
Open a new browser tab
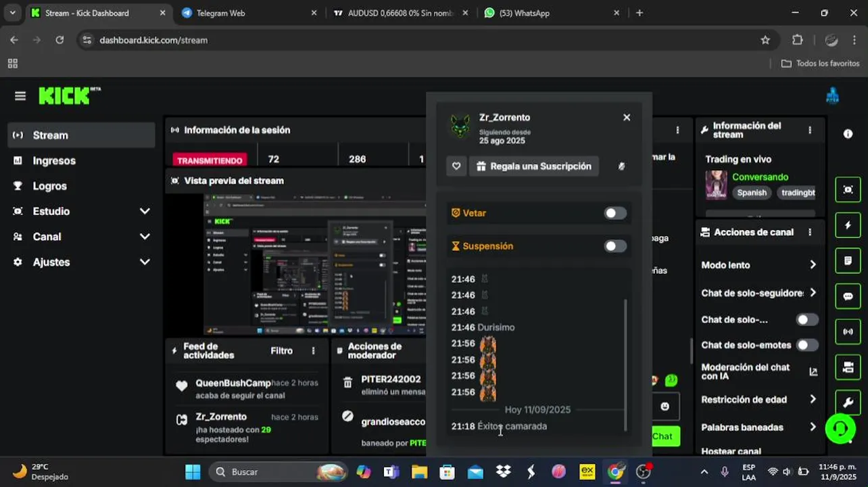[640, 13]
